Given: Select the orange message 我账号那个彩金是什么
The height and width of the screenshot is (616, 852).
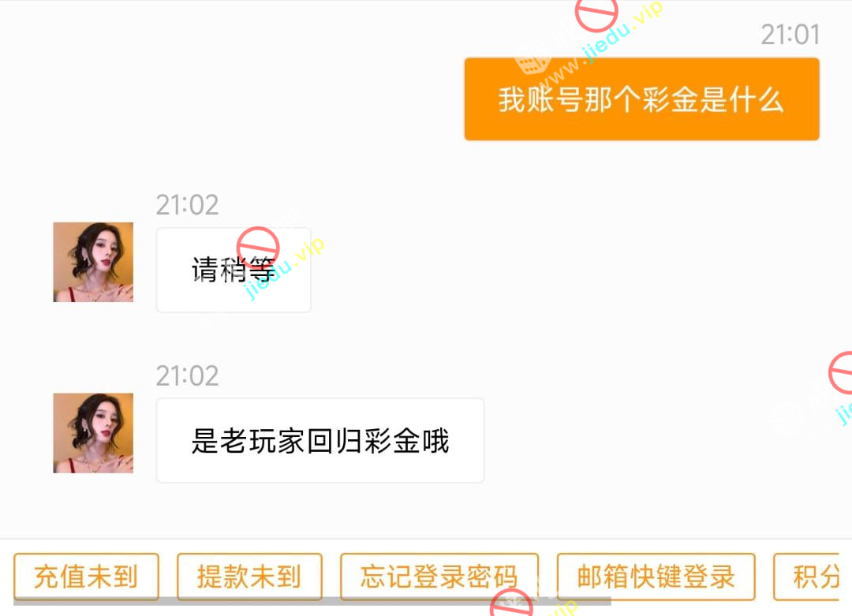Looking at the screenshot, I should point(641,99).
